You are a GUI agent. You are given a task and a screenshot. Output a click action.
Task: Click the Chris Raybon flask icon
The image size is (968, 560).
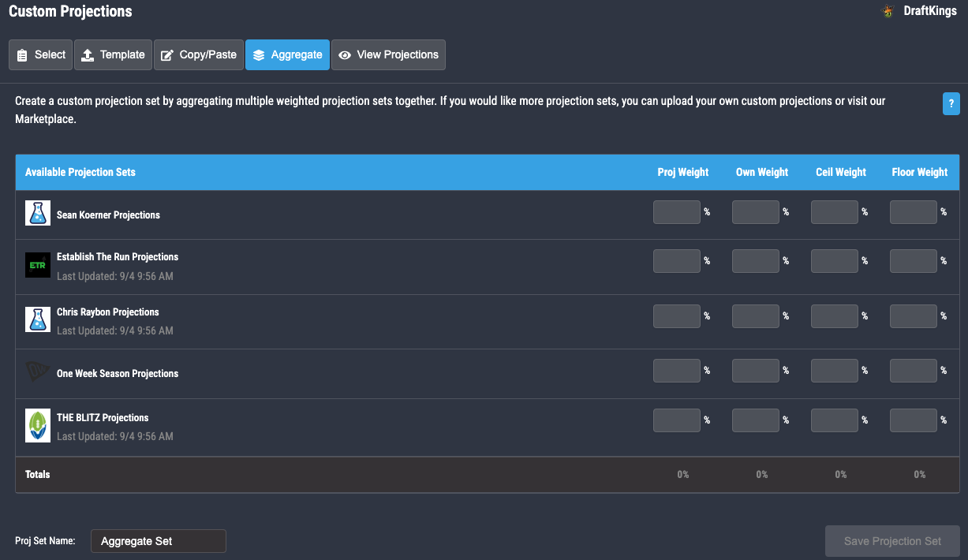(x=38, y=319)
